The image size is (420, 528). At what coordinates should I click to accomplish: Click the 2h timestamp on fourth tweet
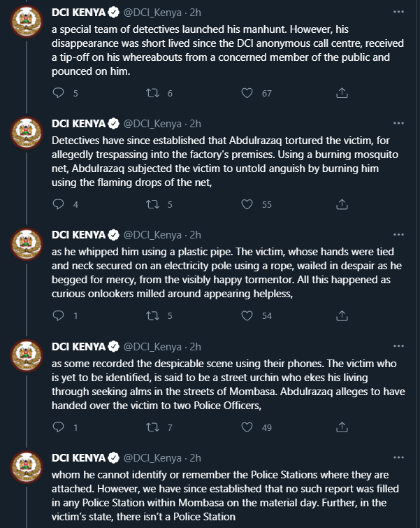pyautogui.click(x=196, y=346)
